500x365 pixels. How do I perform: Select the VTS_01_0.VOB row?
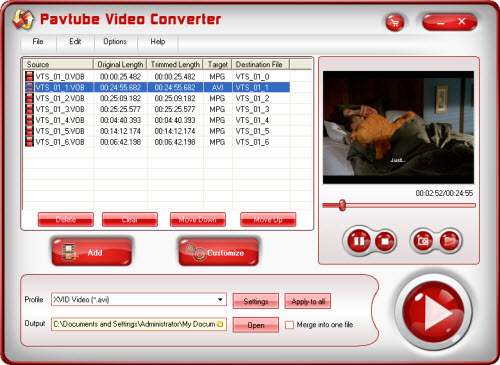click(x=157, y=76)
